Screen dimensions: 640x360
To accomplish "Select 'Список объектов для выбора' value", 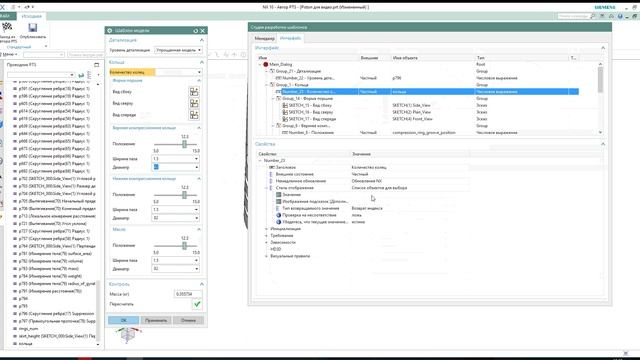I will 379,188.
